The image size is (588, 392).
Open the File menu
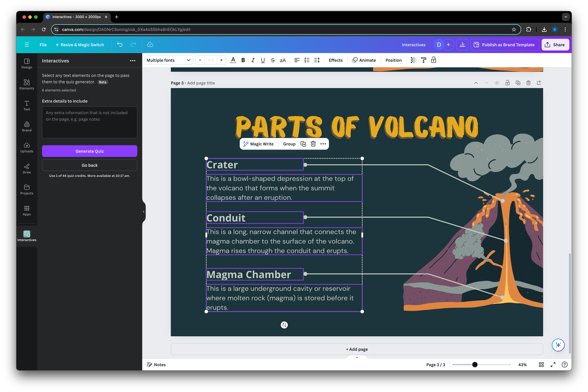[43, 44]
